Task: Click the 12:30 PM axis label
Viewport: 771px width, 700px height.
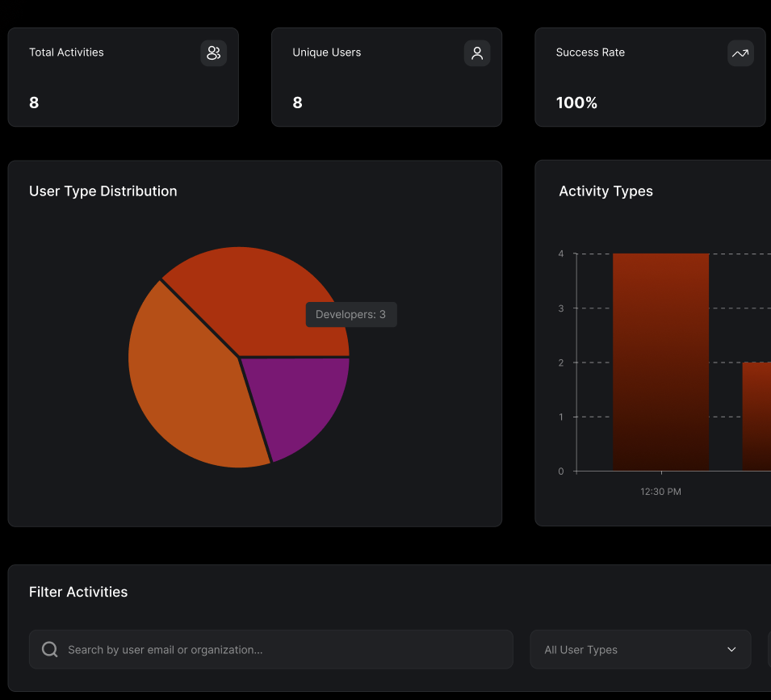Action: [x=660, y=492]
